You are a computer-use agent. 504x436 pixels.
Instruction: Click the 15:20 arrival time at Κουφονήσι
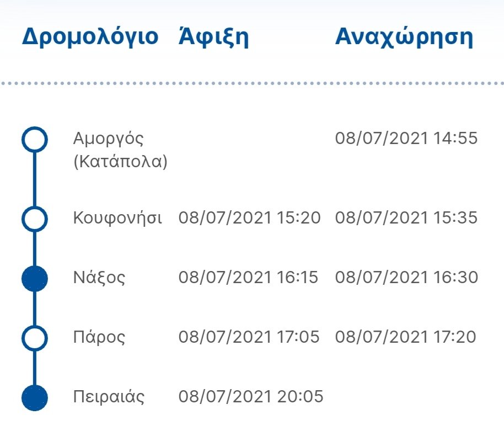(250, 218)
